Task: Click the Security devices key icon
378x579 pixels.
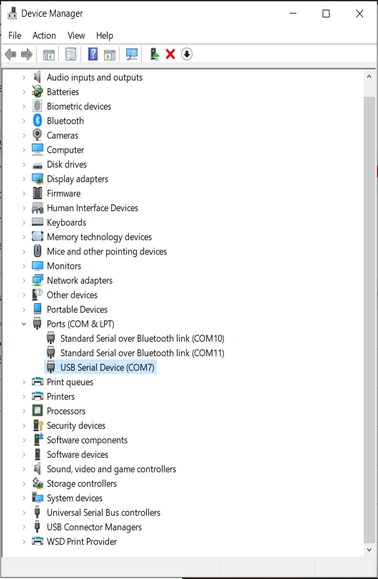Action: coord(38,425)
